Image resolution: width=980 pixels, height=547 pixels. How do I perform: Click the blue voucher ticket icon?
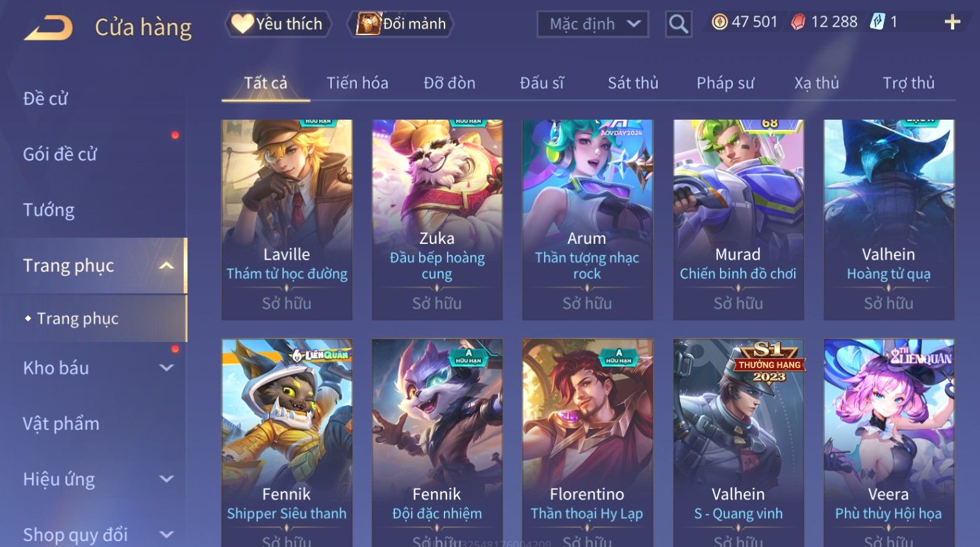(x=877, y=22)
